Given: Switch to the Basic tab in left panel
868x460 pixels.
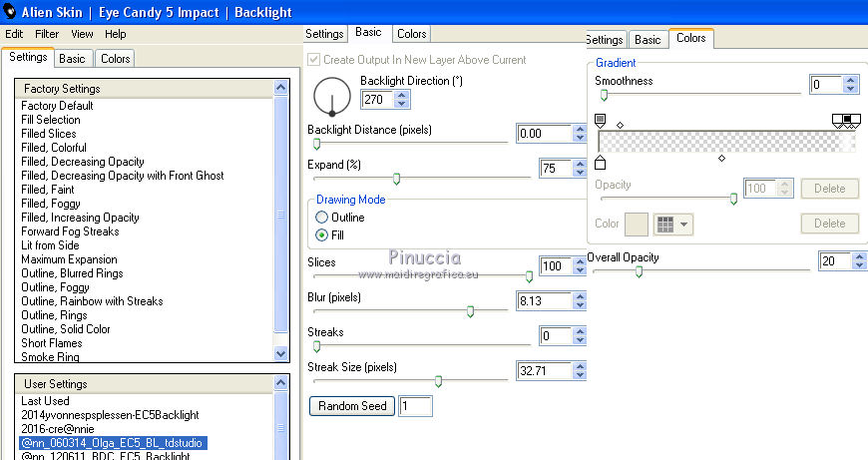Looking at the screenshot, I should point(72,59).
